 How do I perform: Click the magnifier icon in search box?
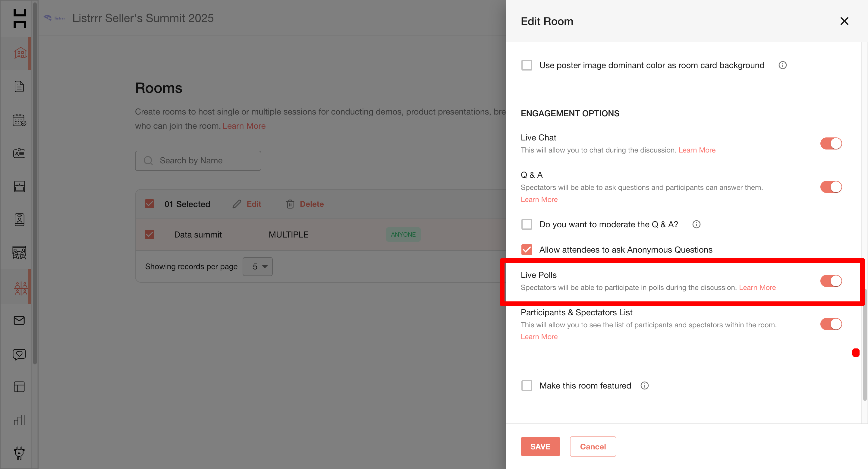(148, 161)
